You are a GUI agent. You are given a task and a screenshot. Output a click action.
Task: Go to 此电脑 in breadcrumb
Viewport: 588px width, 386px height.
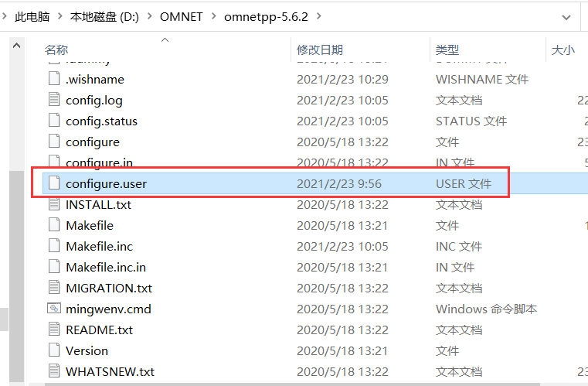32,17
